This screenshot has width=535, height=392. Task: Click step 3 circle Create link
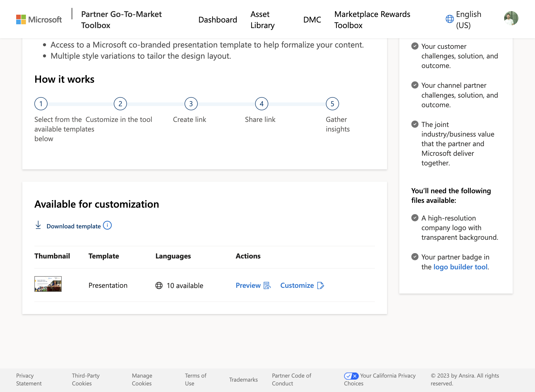pos(191,104)
